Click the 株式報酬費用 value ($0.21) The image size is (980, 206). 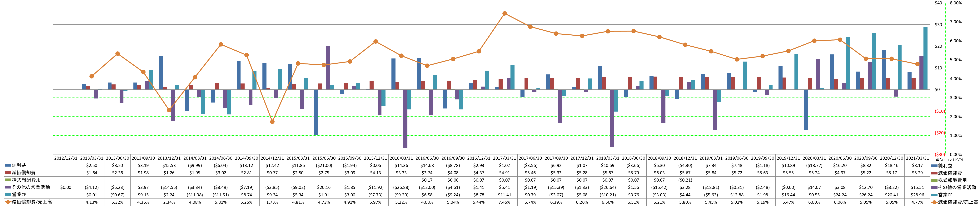click(685, 180)
